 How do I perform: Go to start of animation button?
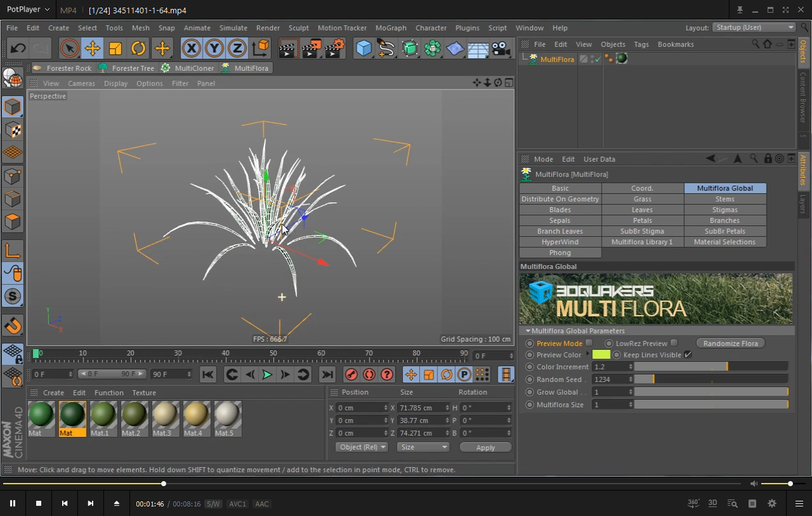click(x=207, y=374)
